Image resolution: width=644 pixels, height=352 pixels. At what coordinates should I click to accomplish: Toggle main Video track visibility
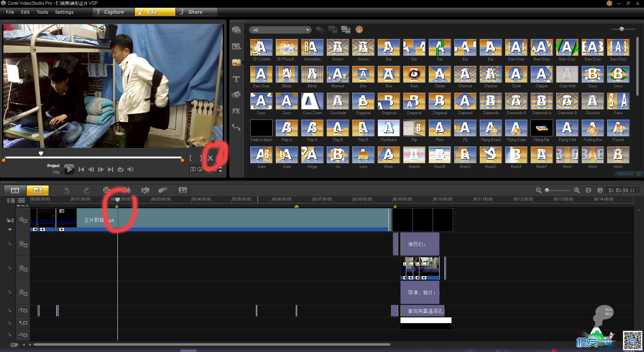23,220
